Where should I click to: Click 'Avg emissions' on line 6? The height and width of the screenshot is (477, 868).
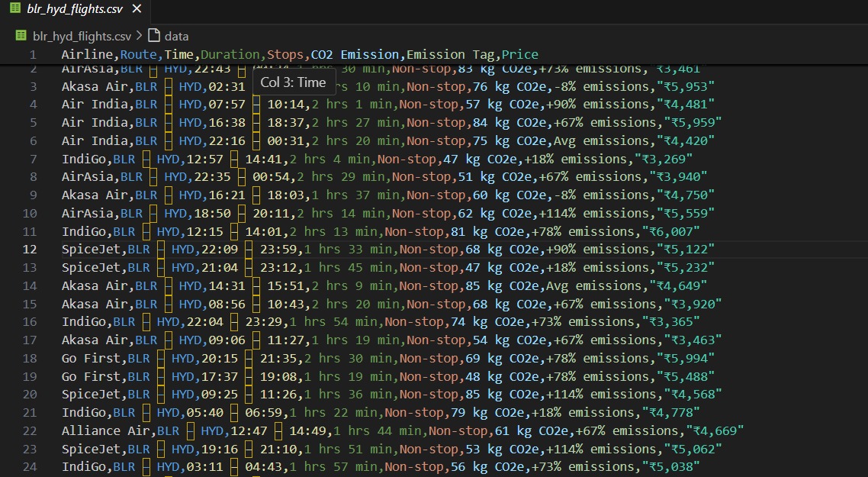pos(600,140)
